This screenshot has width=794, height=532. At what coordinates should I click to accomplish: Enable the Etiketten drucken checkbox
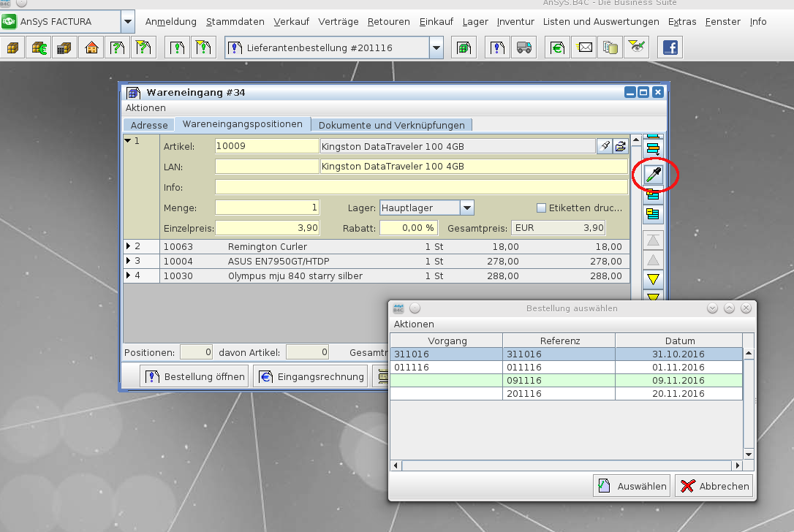coord(542,208)
